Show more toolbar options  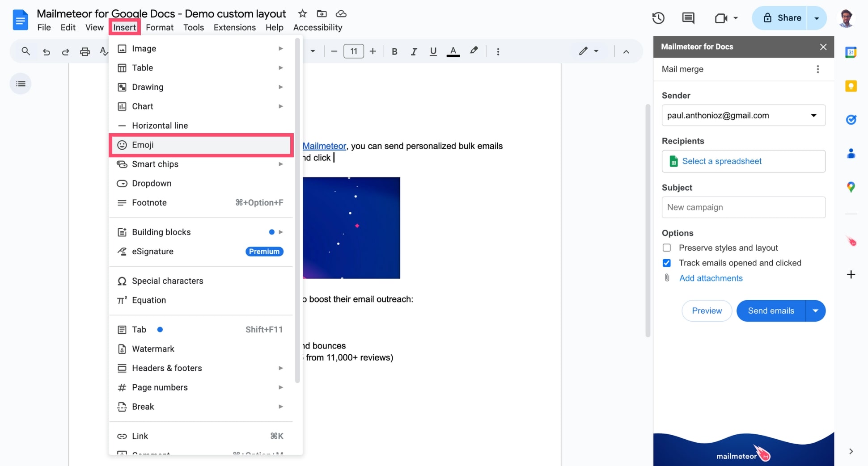click(498, 51)
